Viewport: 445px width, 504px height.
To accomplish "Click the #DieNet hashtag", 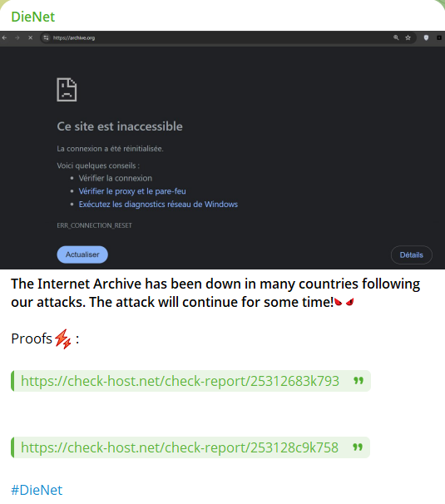I will point(37,490).
